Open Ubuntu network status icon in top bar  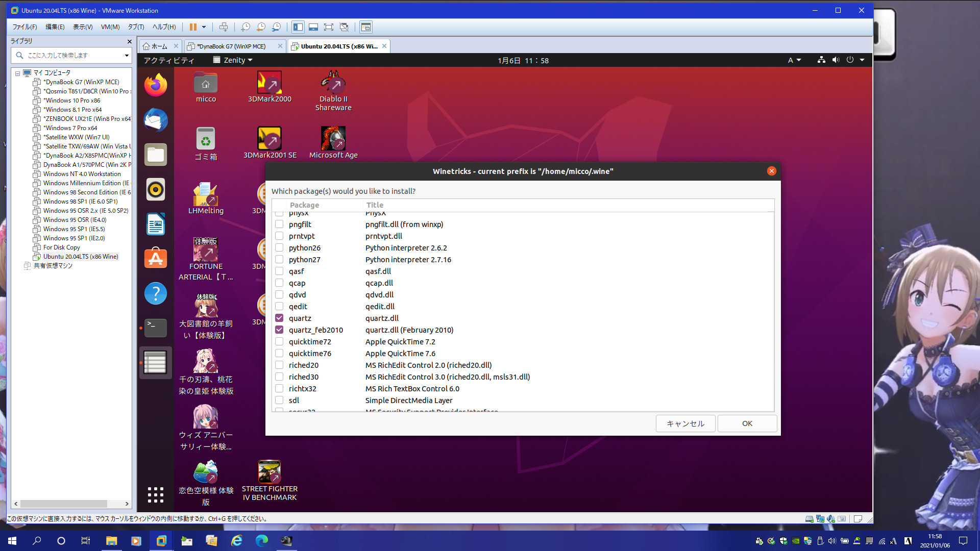[x=821, y=60]
